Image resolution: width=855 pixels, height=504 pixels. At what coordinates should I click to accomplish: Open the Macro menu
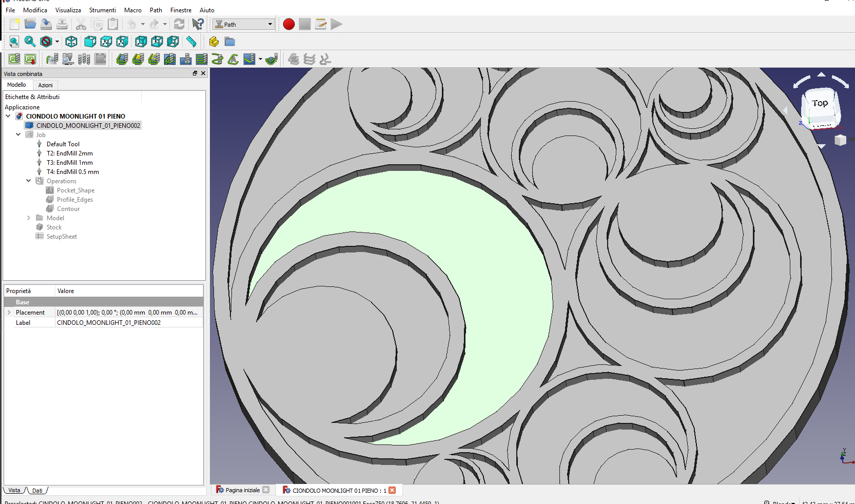(x=133, y=10)
